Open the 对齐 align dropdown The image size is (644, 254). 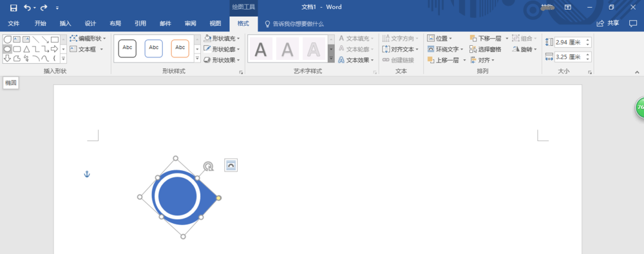point(482,60)
